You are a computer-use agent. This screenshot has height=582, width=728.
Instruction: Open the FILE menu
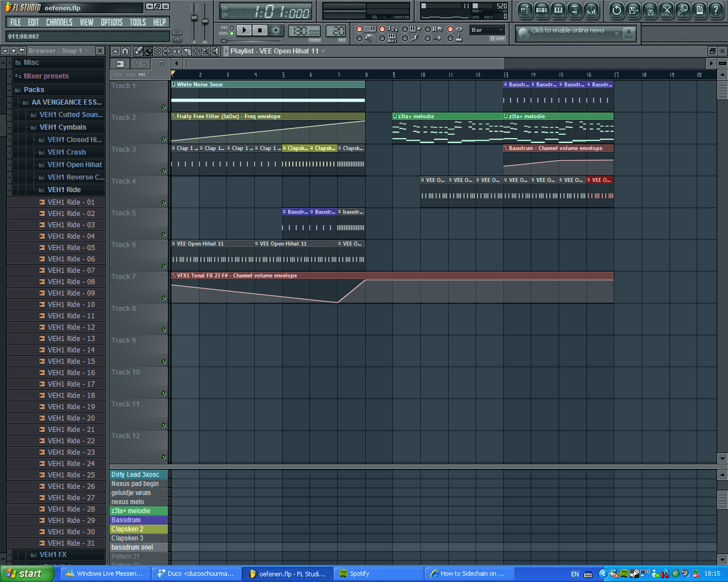15,22
